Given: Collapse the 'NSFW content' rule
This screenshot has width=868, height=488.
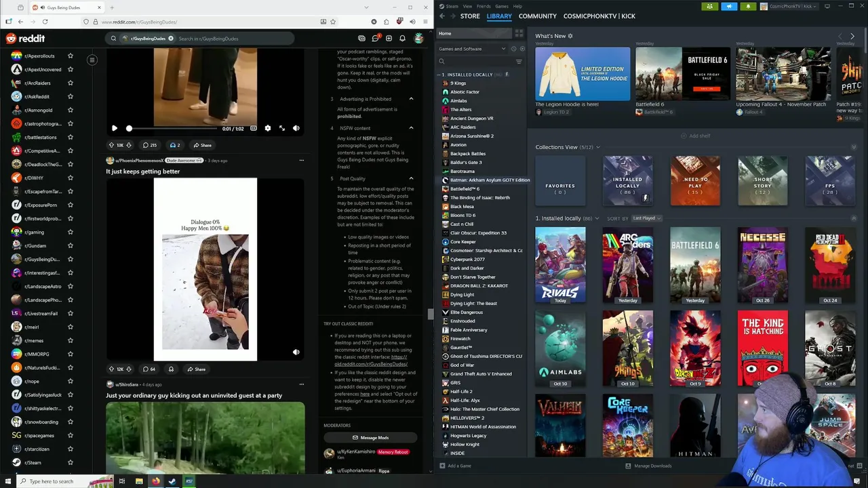Looking at the screenshot, I should coord(411,128).
